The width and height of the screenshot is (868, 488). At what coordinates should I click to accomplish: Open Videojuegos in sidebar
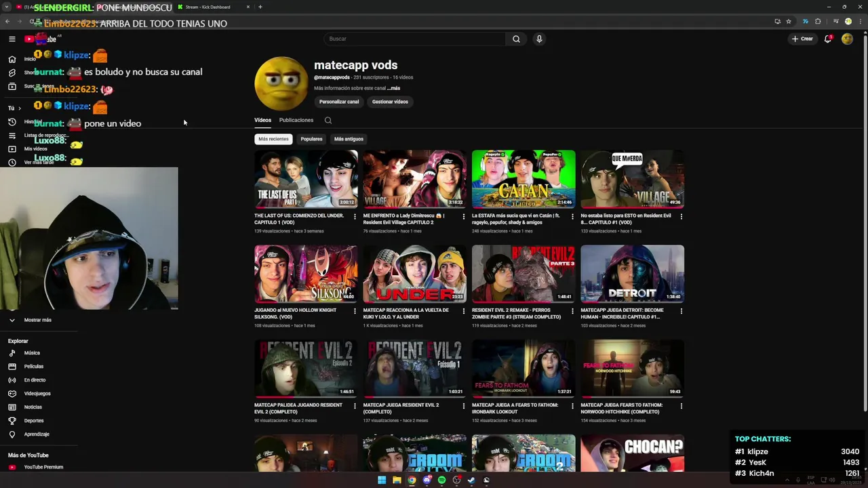[37, 394]
